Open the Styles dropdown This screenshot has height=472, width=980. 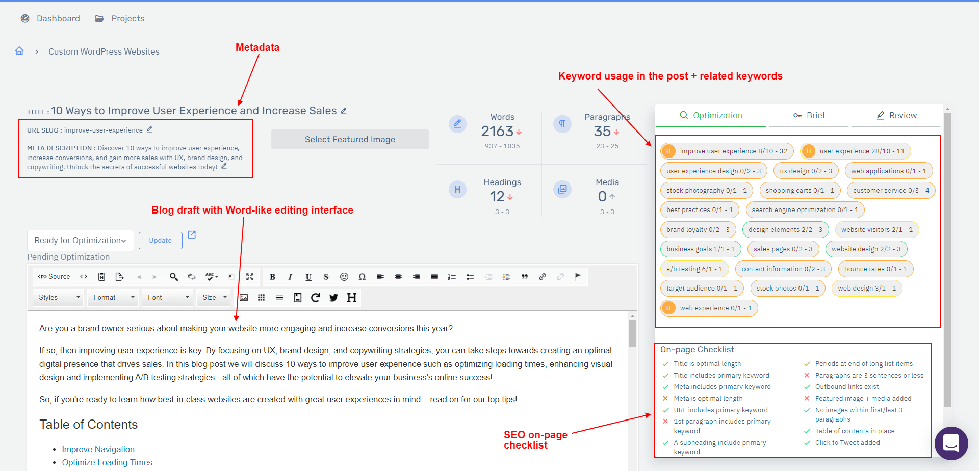point(59,298)
